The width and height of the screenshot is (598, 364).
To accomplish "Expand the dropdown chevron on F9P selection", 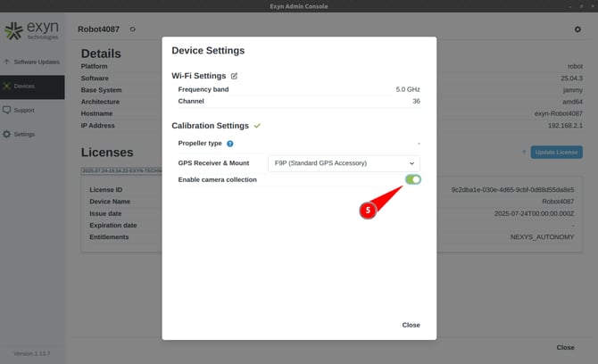I will [x=411, y=163].
